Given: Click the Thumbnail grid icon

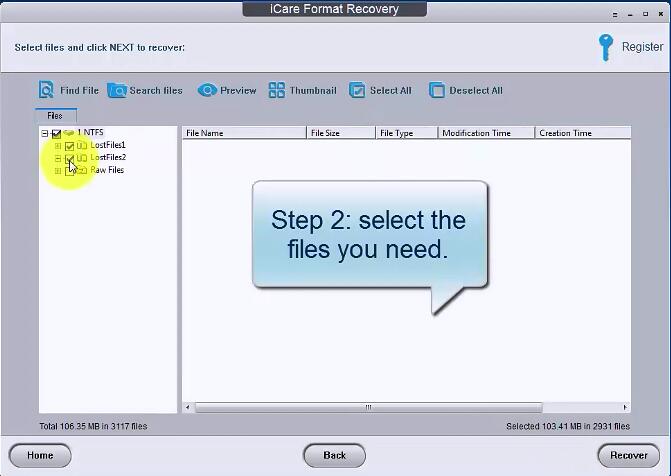Looking at the screenshot, I should (x=276, y=90).
